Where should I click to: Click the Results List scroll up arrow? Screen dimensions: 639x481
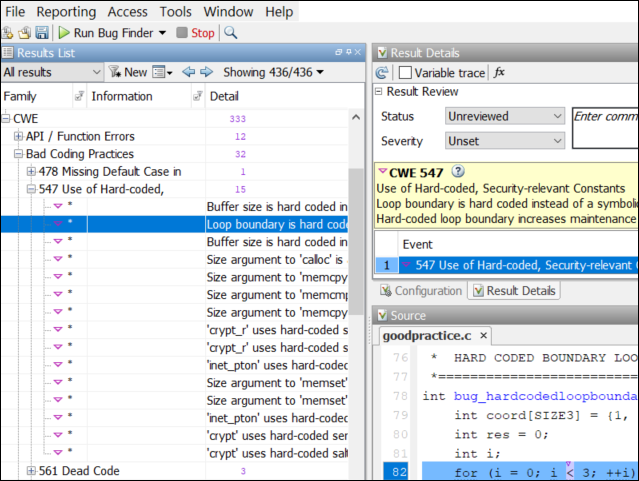[356, 117]
